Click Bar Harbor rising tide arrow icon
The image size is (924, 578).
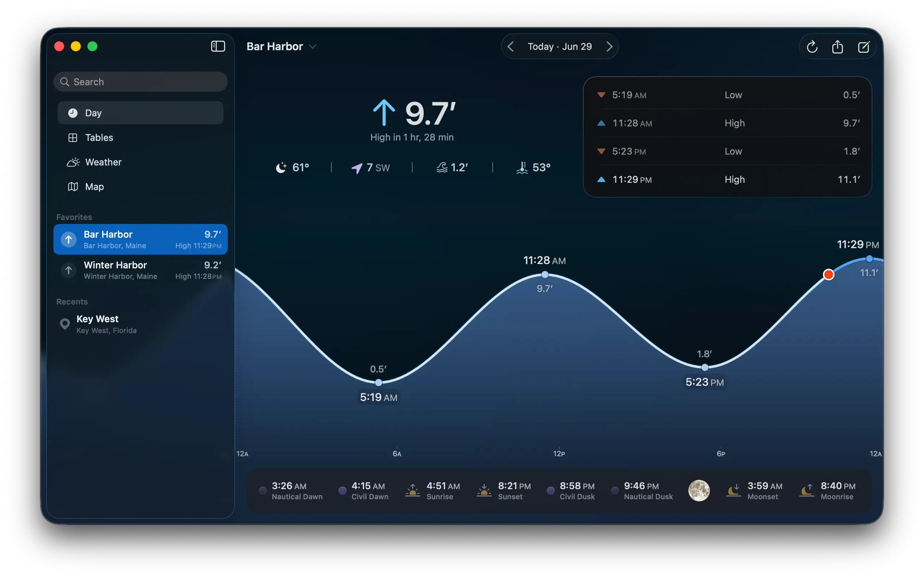(x=68, y=240)
